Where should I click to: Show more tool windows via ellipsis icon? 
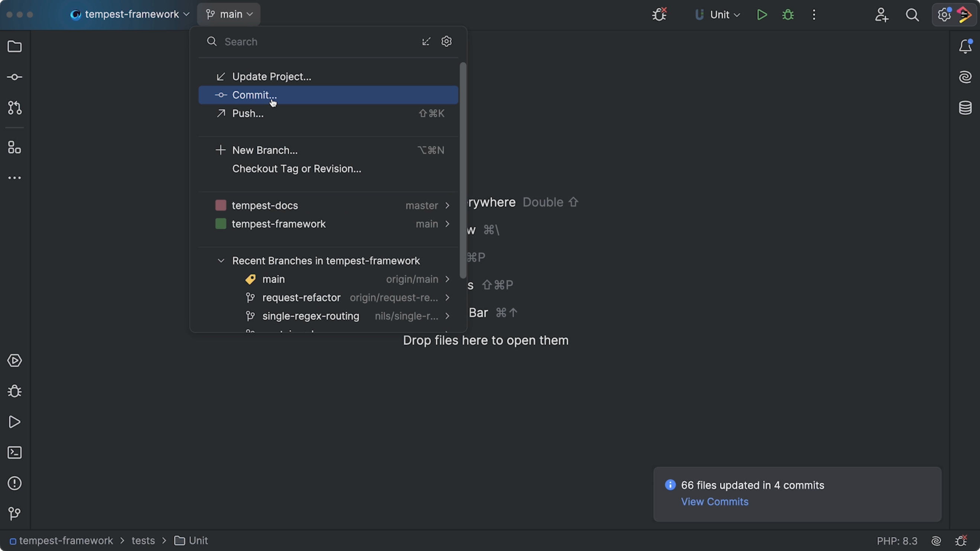coord(14,178)
